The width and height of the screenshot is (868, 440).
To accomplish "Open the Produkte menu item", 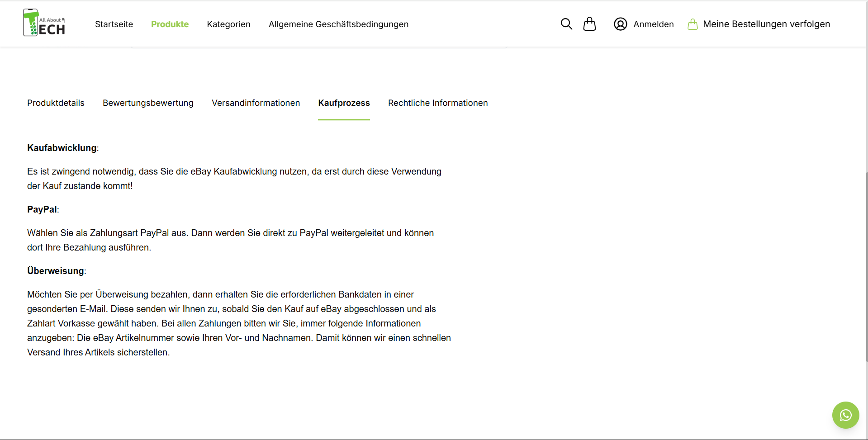I will point(170,24).
